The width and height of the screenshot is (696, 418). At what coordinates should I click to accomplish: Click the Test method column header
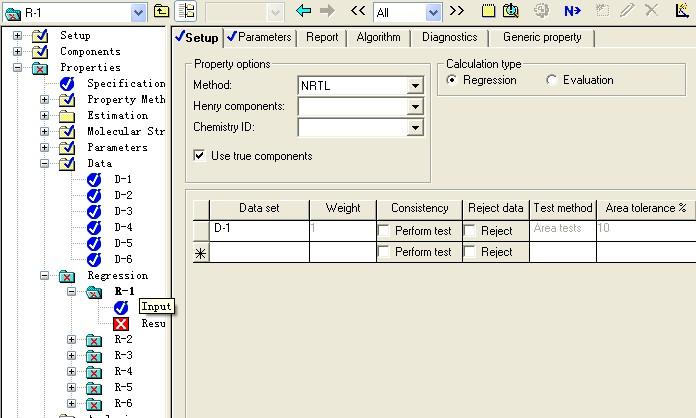[563, 209]
